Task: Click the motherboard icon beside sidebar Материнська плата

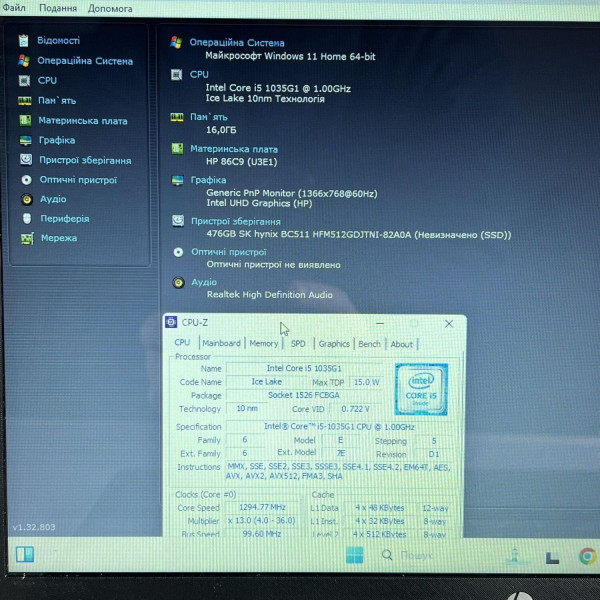Action: click(x=25, y=121)
